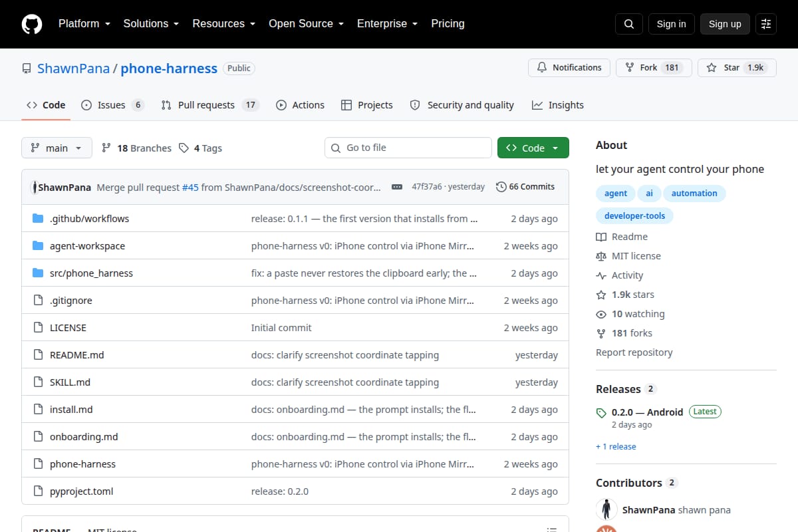This screenshot has height=532, width=798.
Task: Click the automation topic tag
Action: tap(694, 194)
